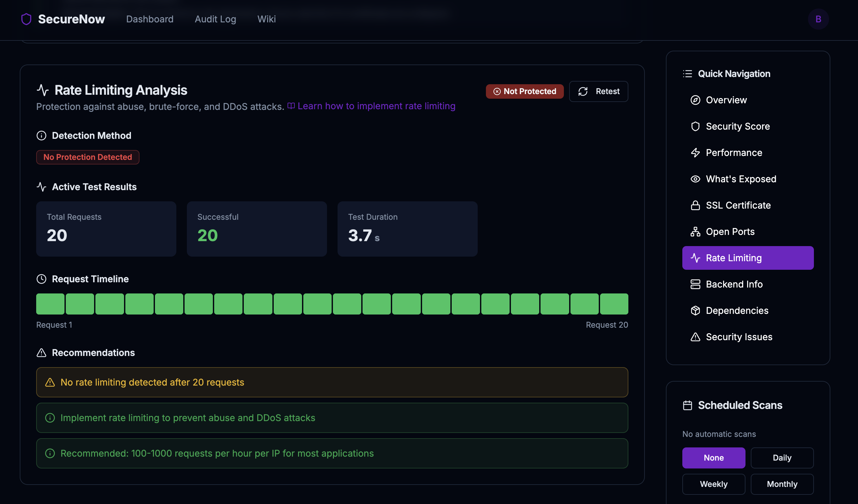This screenshot has width=858, height=504.
Task: Click the last green request timeline block
Action: click(x=614, y=304)
